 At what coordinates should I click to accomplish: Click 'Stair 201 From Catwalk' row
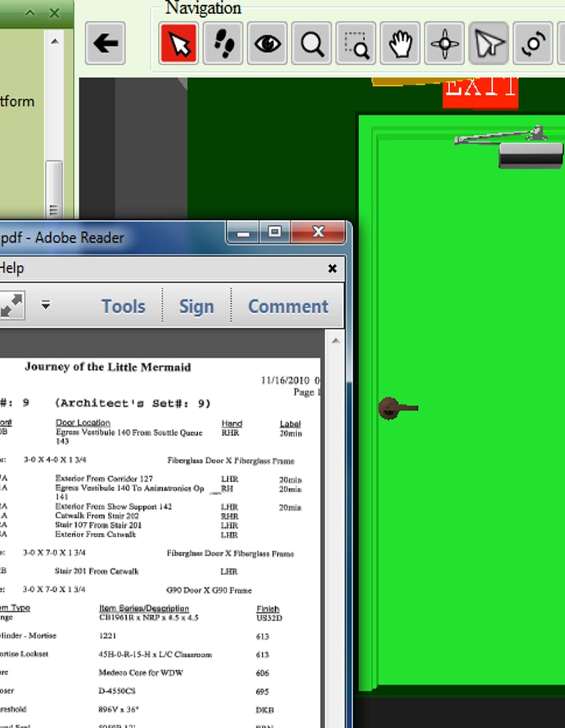click(x=96, y=571)
